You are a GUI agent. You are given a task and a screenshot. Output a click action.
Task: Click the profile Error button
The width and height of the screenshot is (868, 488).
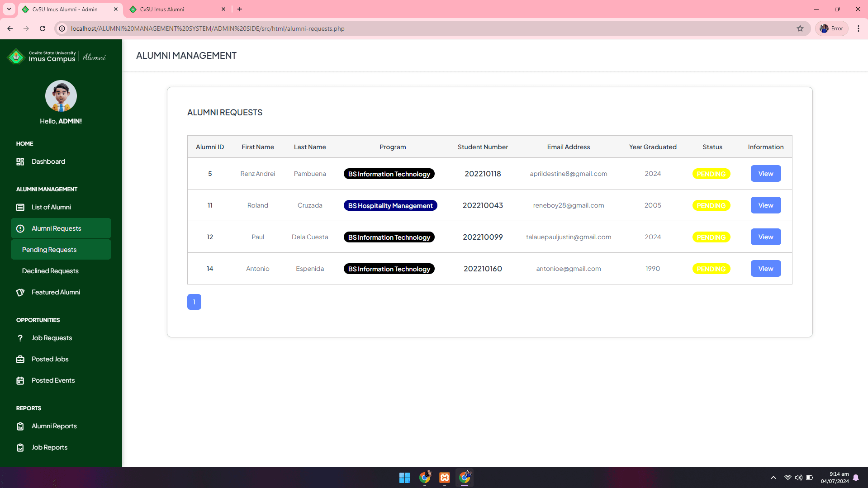pyautogui.click(x=832, y=28)
